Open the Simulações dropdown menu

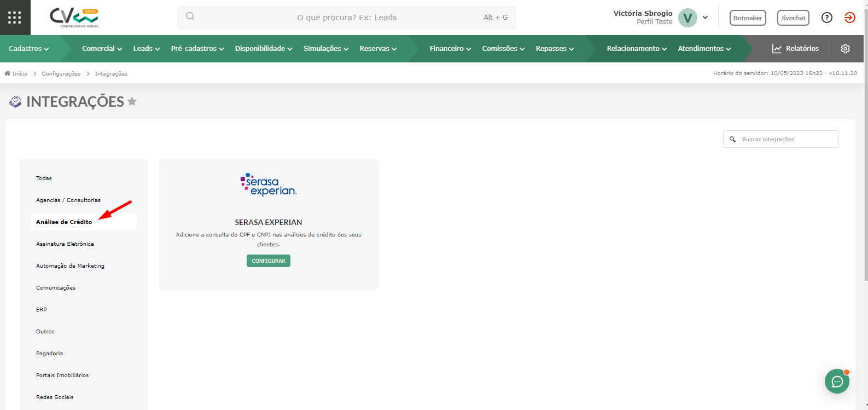[x=326, y=49]
